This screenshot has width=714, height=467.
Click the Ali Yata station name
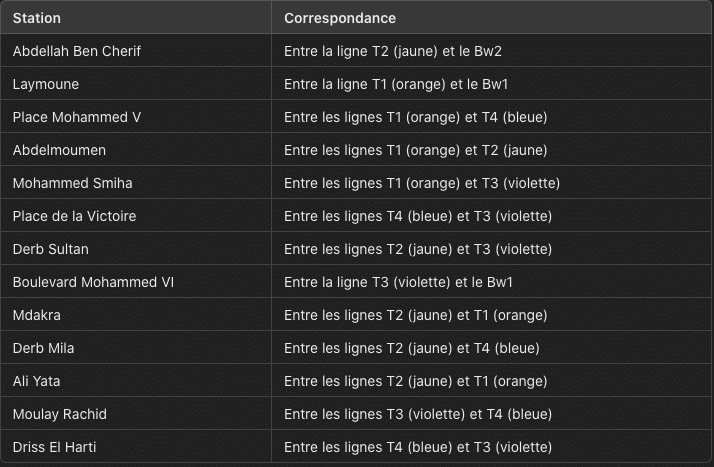coord(36,381)
